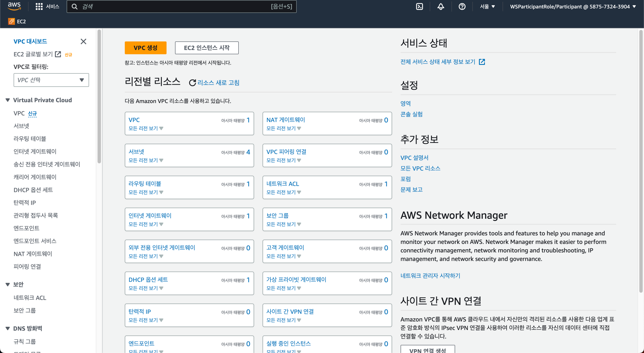Click the main page vertical scrollbar
Viewport: 644px width, 353px height.
641,161
